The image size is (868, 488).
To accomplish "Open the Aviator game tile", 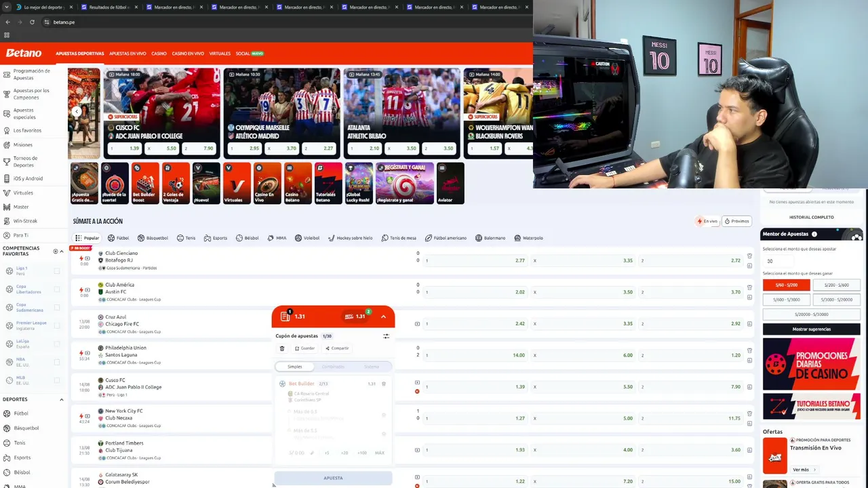I will (x=449, y=183).
